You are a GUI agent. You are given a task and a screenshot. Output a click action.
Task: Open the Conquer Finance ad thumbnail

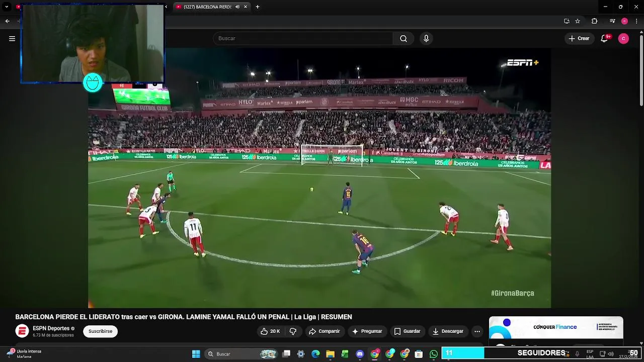click(556, 328)
